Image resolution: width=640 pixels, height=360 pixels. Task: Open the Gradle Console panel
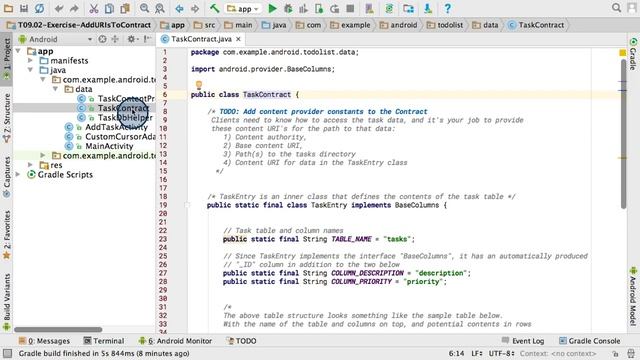(x=589, y=341)
